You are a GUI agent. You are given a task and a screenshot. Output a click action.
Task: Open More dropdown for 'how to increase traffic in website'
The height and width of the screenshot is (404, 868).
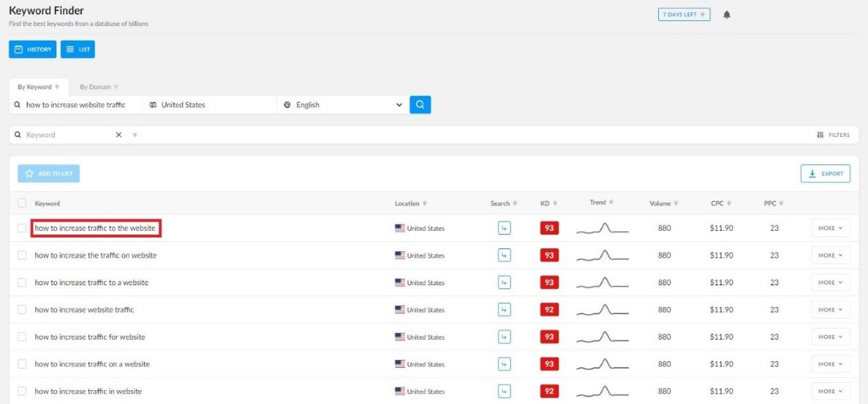point(830,391)
